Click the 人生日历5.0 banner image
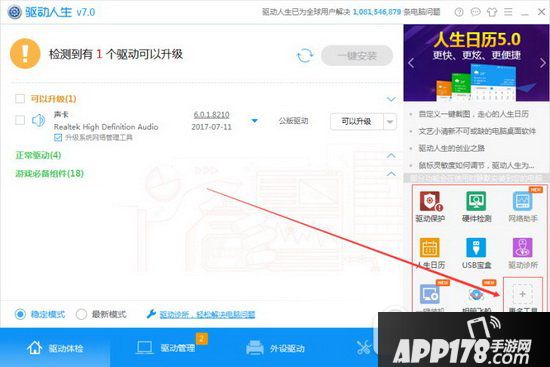550x367 pixels. tap(476, 63)
